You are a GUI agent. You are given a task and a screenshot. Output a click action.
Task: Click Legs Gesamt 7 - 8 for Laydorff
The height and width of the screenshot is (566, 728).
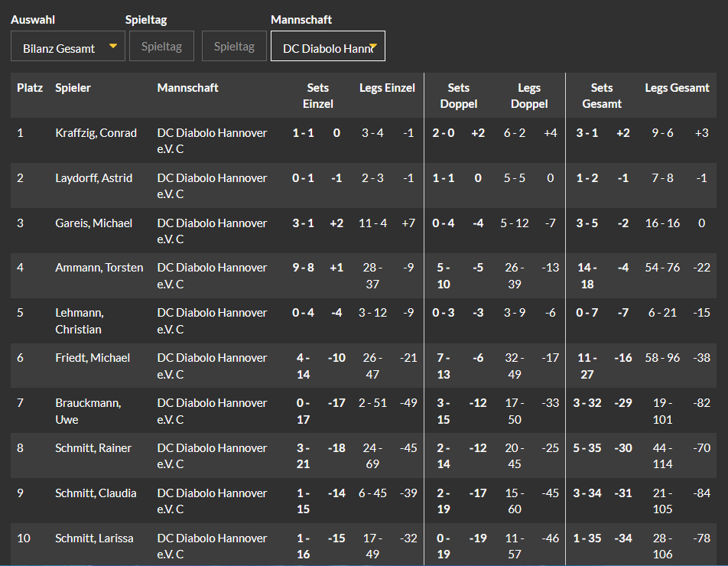[x=662, y=178]
